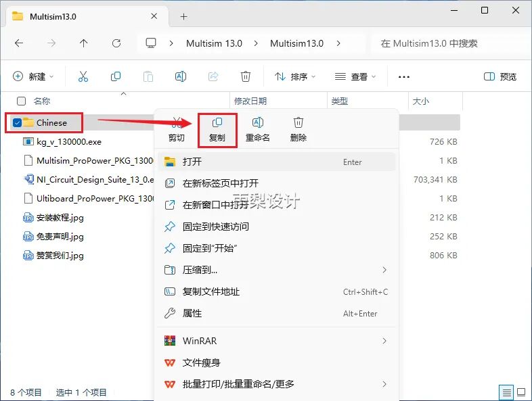Screen dimensions: 532x401
Task: Choose 在新标签页中打开
Action: tap(277, 183)
